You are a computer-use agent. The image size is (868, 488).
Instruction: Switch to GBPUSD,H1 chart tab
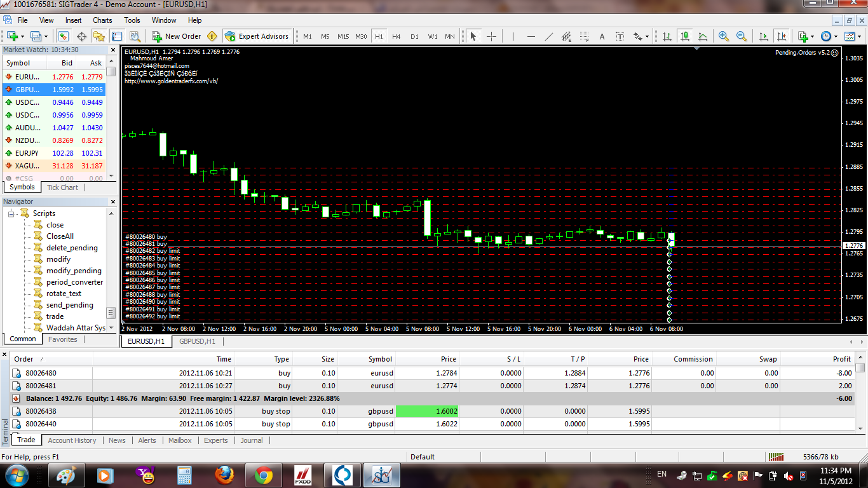[x=197, y=341]
